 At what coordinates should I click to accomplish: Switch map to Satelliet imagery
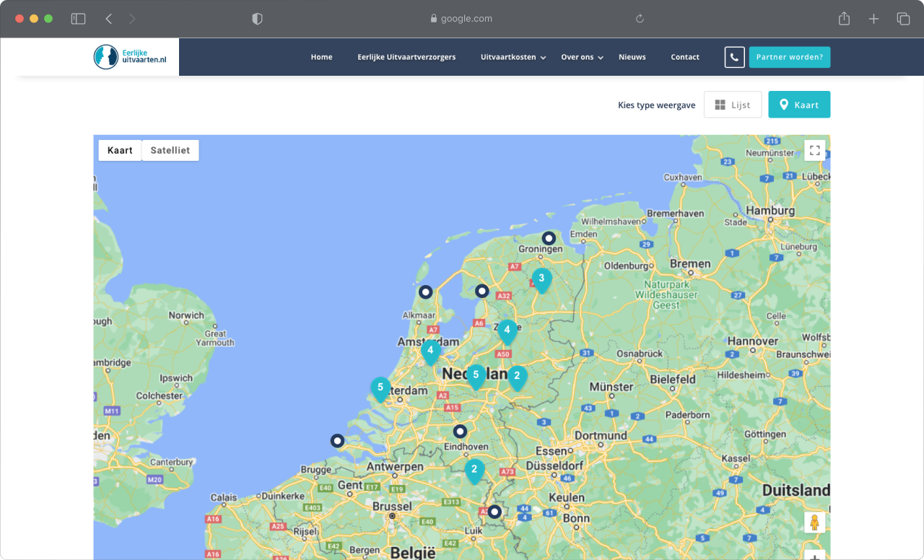click(x=170, y=150)
